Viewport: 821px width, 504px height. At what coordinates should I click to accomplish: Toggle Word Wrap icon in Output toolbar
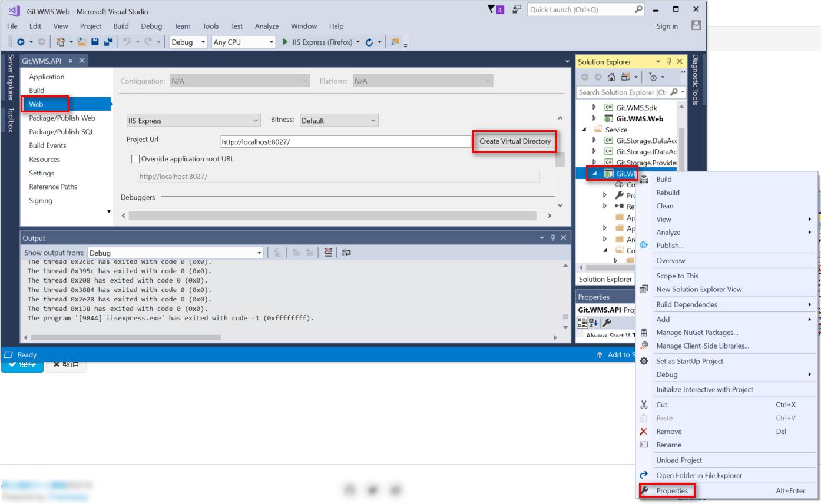[346, 252]
